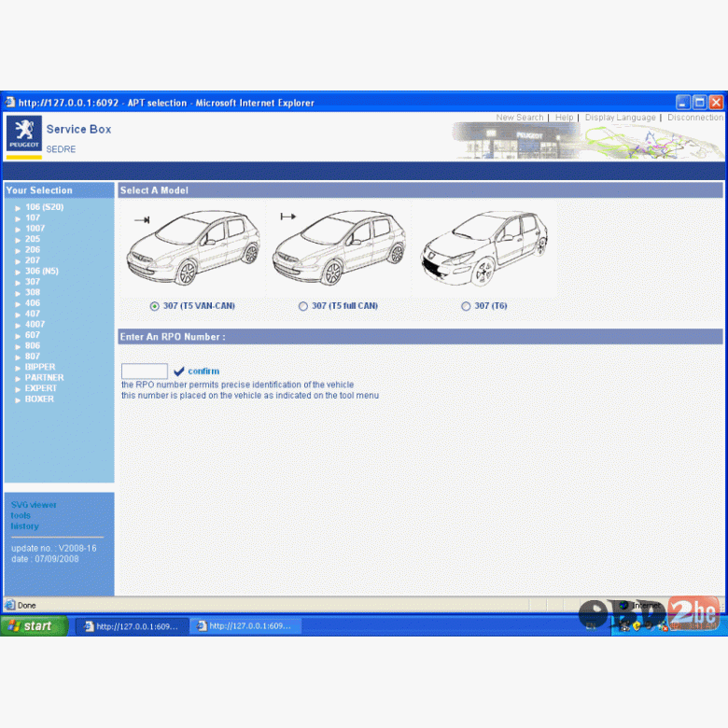This screenshot has height=728, width=728.
Task: Click the 307 T6 car image
Action: point(485,249)
